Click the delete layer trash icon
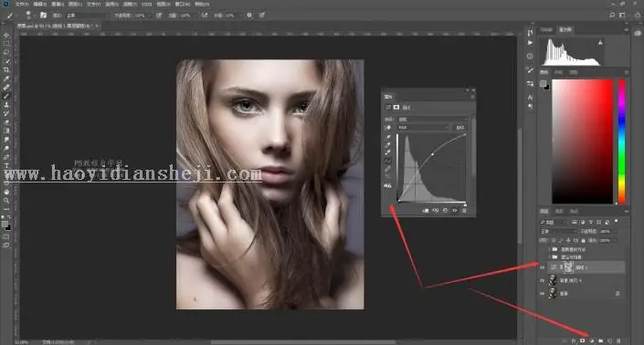The width and height of the screenshot is (644, 345). (x=618, y=341)
